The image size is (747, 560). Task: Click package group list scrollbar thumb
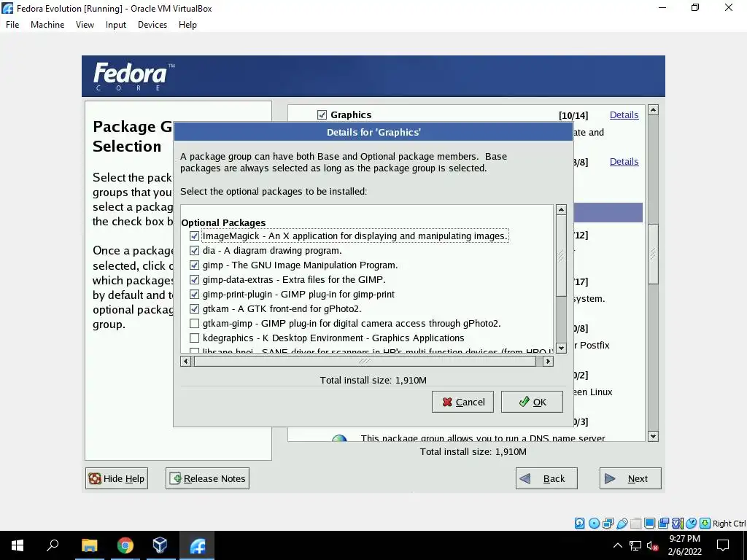(653, 254)
